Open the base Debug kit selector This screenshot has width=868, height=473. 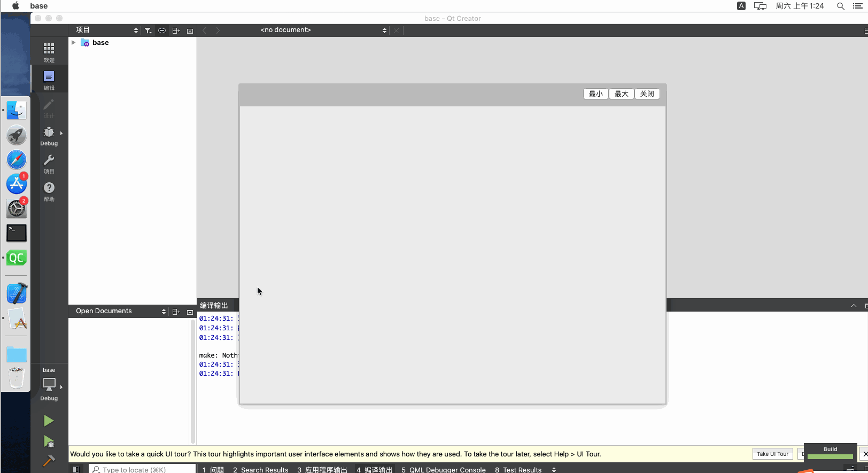pos(49,385)
